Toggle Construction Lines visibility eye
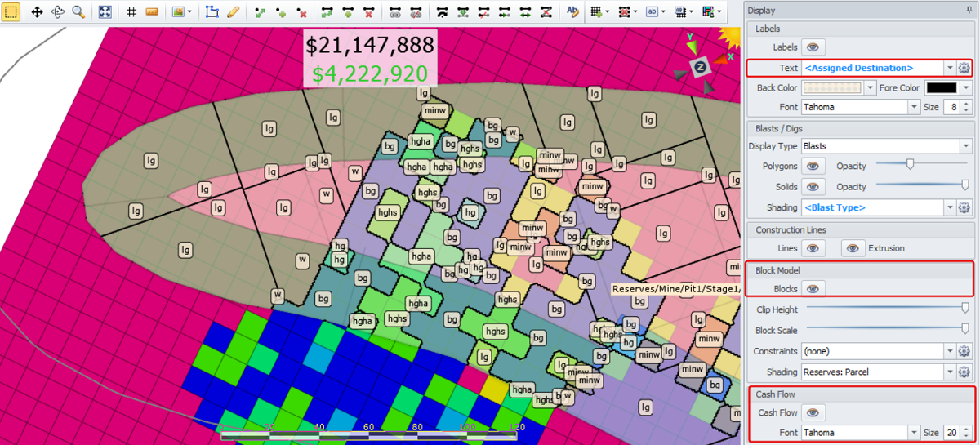 pos(813,248)
